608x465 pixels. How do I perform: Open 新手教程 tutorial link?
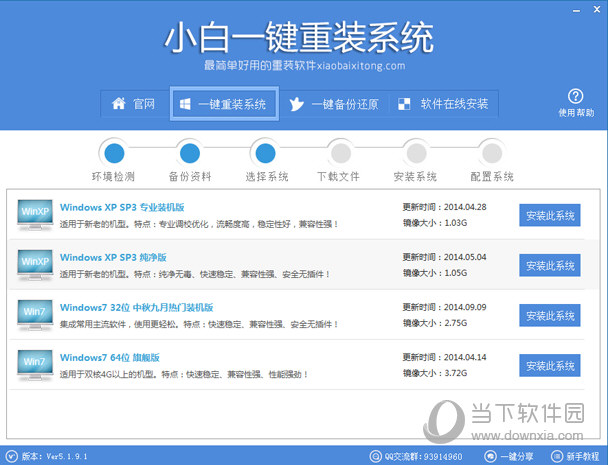[583, 456]
